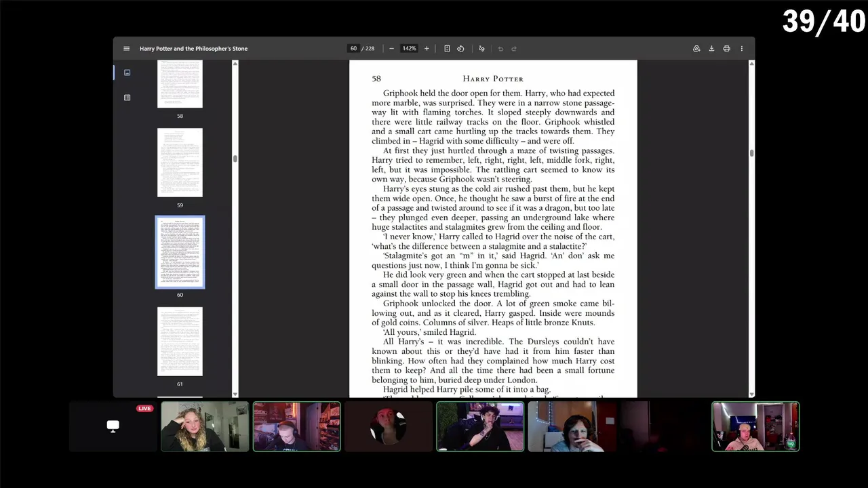Click thumbnail panel scroll up arrow
The image size is (868, 488).
[x=235, y=64]
